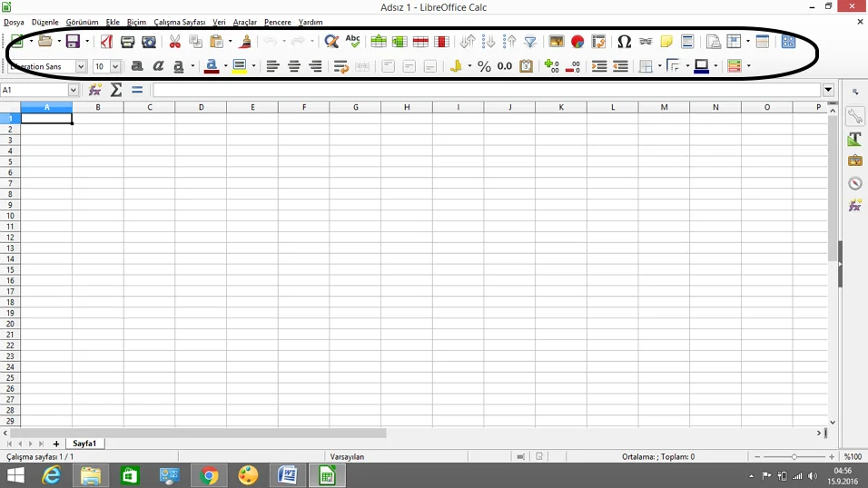
Task: Add a new sheet with plus button
Action: (56, 444)
